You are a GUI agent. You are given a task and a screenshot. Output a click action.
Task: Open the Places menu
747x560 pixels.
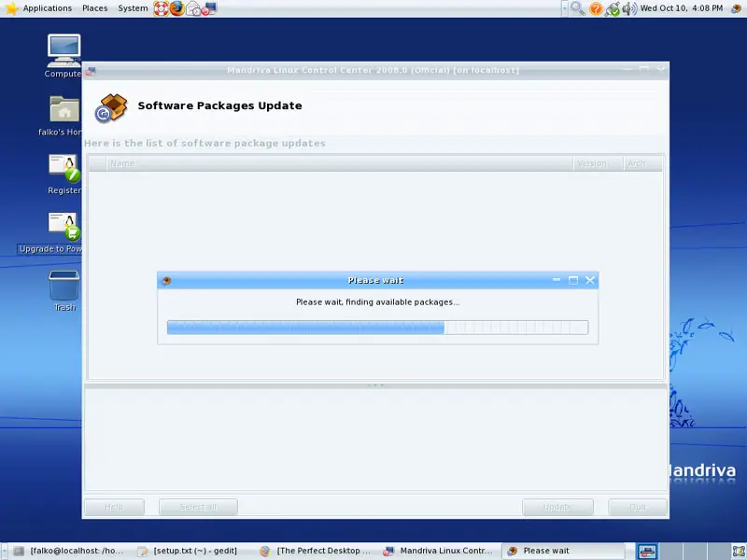point(95,8)
